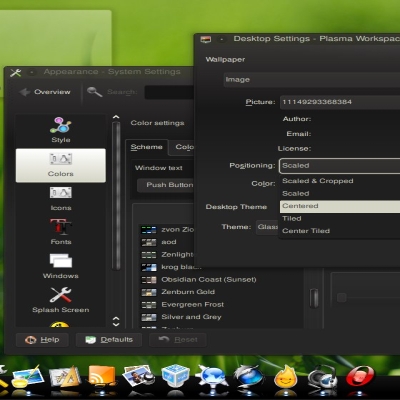The image size is (400, 400).
Task: Launch the blue globe browser in dock
Action: 249,376
